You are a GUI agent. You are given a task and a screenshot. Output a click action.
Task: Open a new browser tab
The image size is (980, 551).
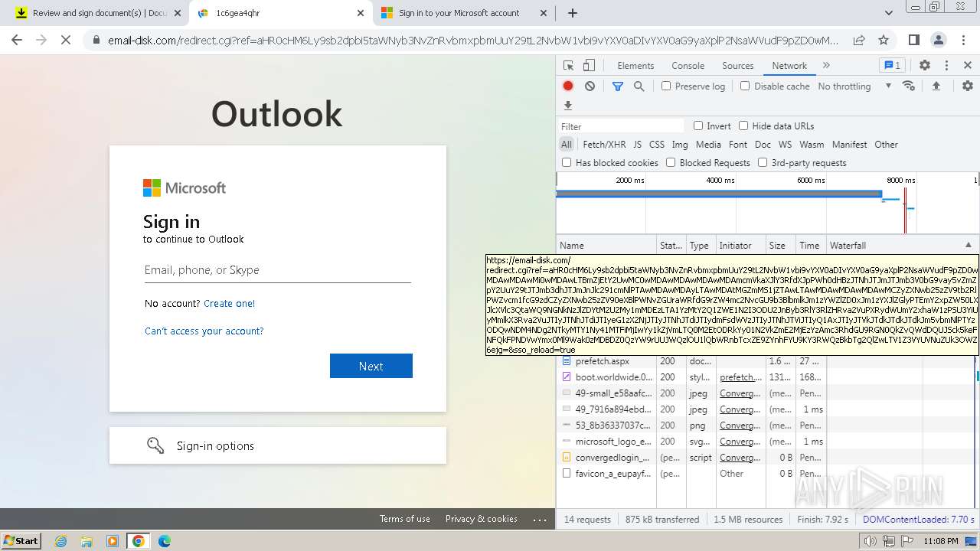coord(572,13)
